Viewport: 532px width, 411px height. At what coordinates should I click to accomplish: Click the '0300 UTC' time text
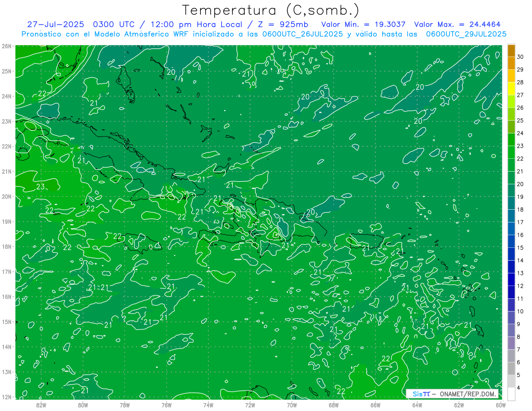tap(114, 24)
